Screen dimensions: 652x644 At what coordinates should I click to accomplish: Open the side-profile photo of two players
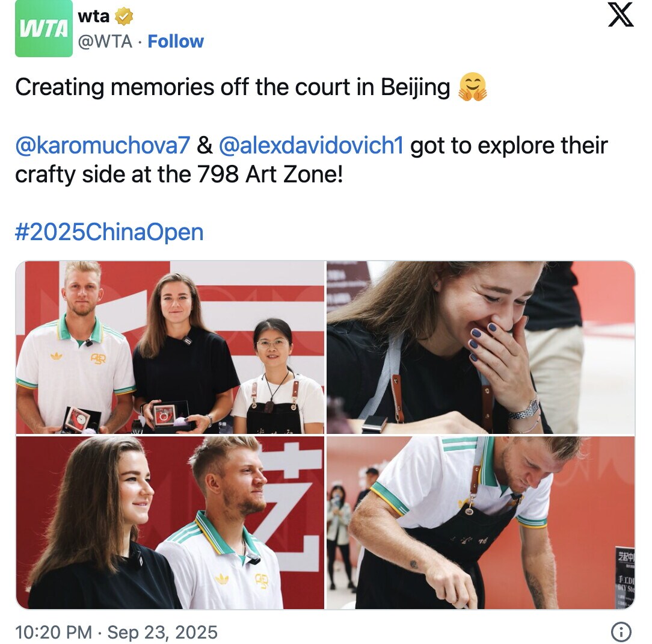pyautogui.click(x=170, y=523)
